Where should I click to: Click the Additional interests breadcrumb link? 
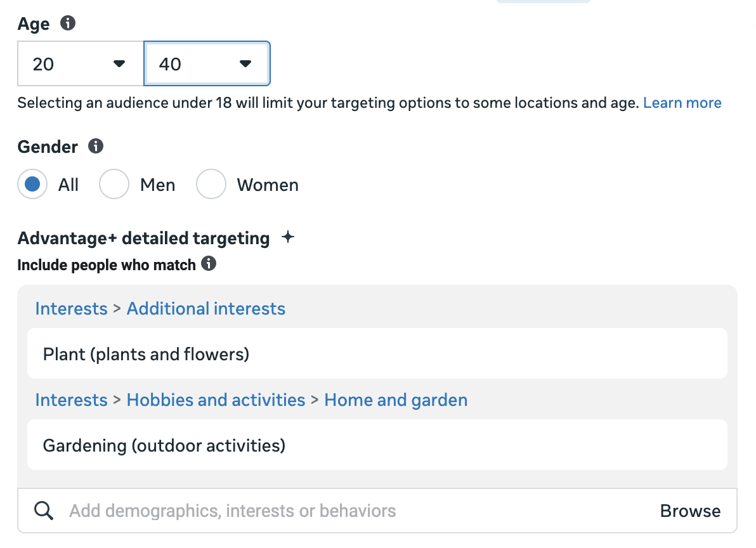206,309
